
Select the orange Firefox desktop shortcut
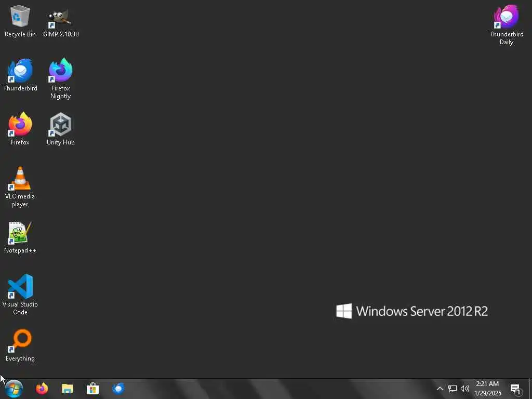pos(20,129)
